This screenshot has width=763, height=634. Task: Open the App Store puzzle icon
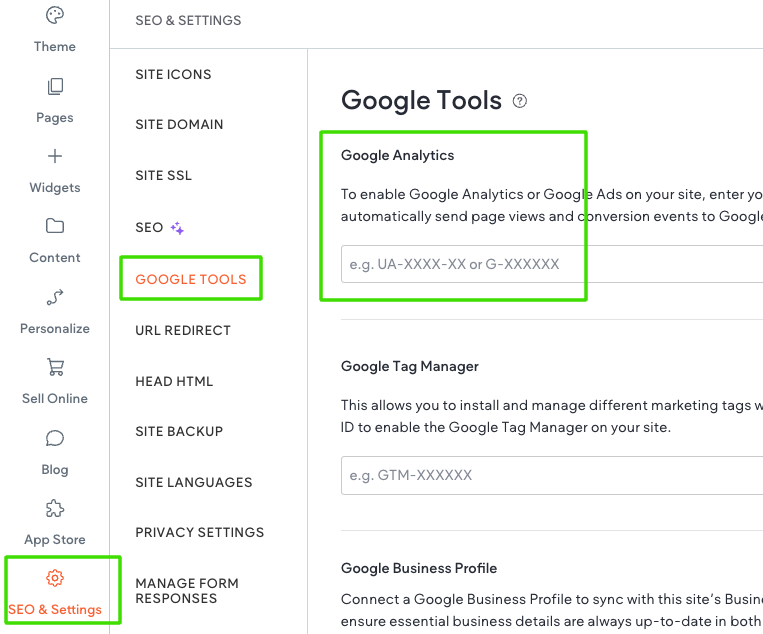tap(55, 508)
